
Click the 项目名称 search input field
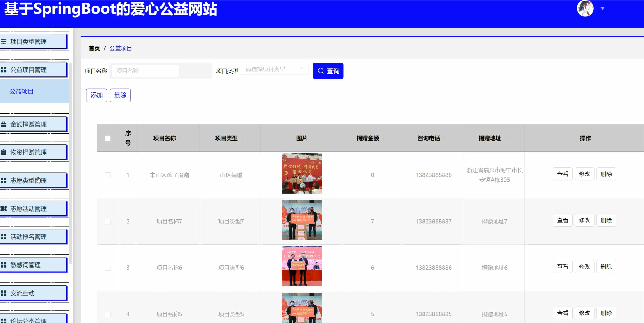point(145,71)
